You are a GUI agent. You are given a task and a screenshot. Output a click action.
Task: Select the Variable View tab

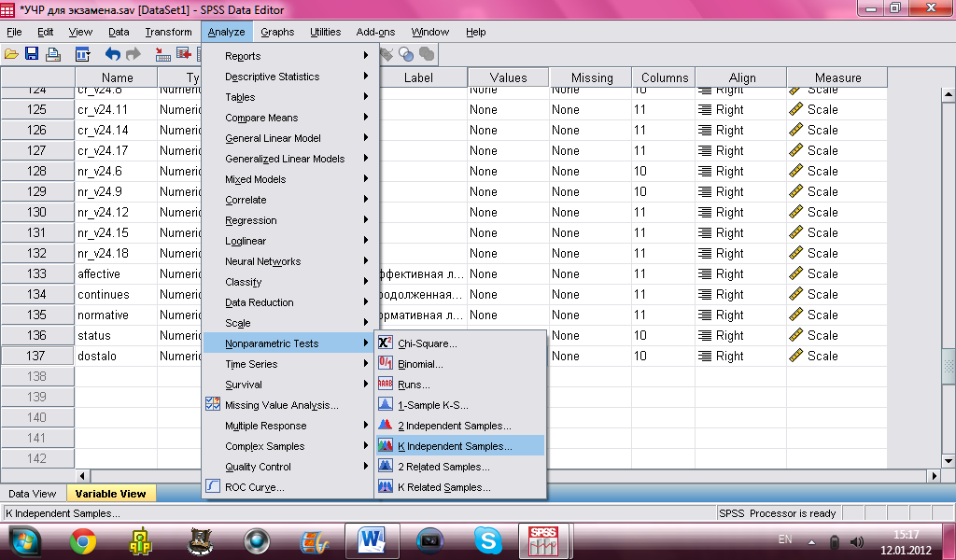[x=110, y=494]
